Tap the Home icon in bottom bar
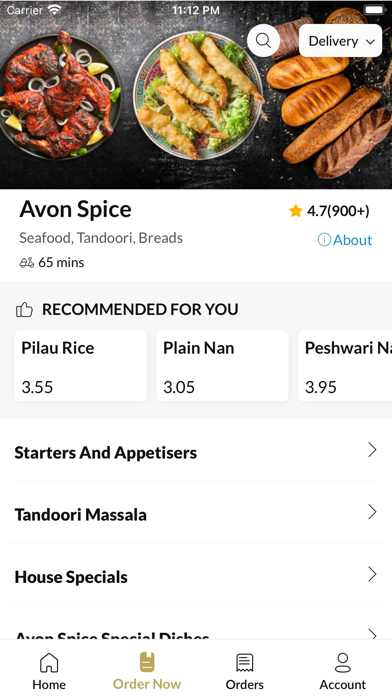392x696 pixels. tap(49, 663)
